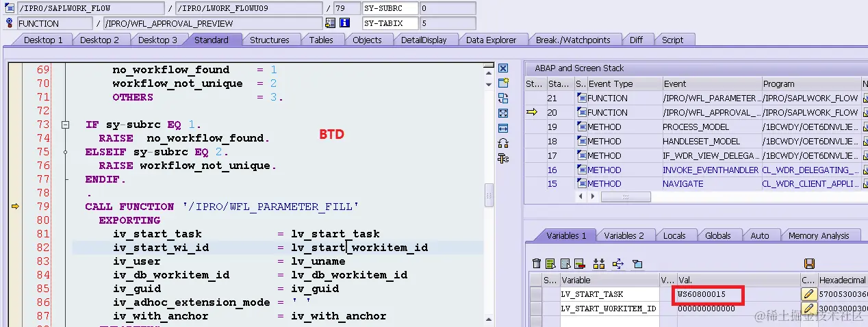Click pencil icon for LV_START_TASK

(x=808, y=294)
